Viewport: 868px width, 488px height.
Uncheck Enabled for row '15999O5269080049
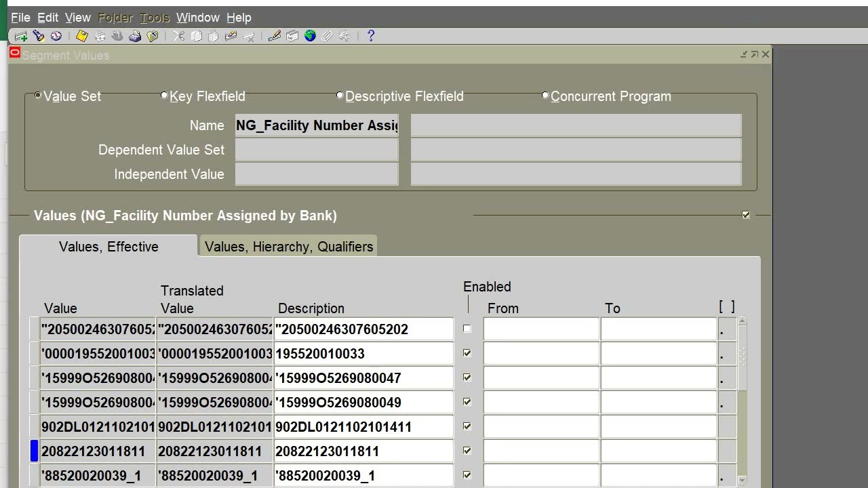[467, 402]
